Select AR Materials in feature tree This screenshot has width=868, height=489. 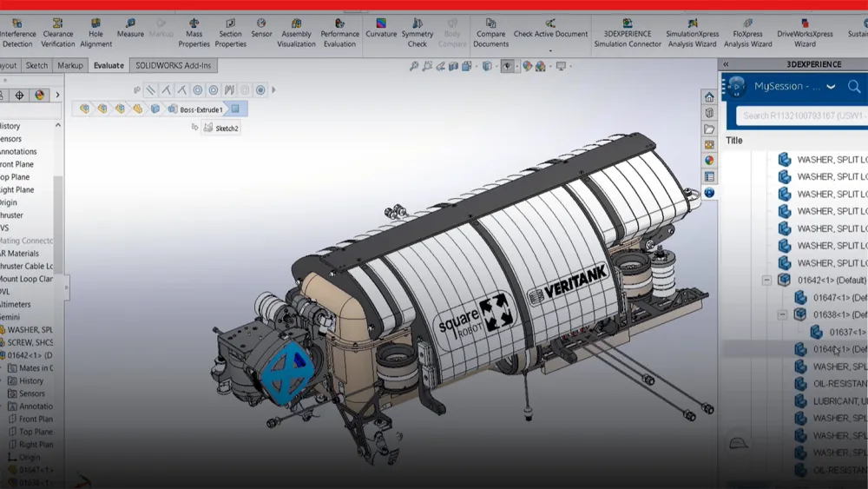19,254
